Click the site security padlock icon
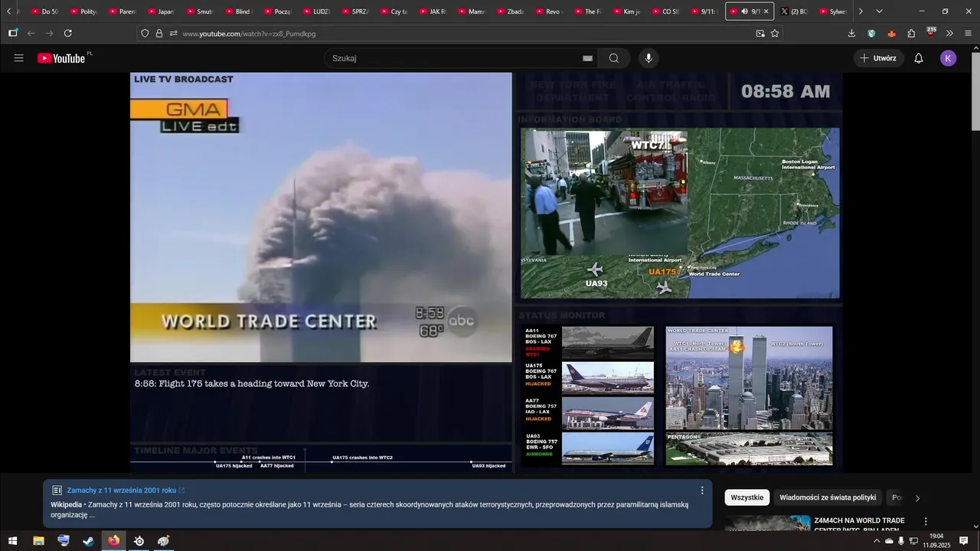The width and height of the screenshot is (980, 551). [x=159, y=34]
